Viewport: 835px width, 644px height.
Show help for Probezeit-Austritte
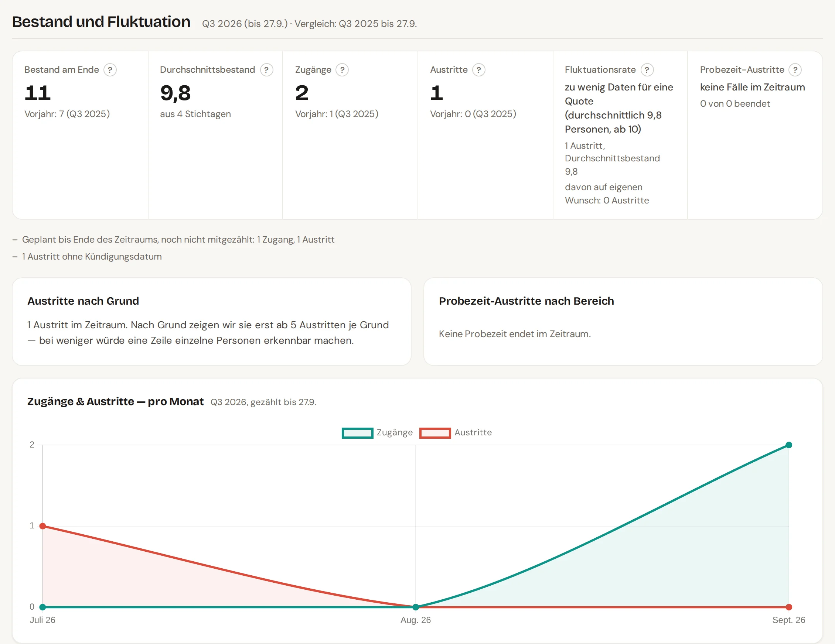(x=795, y=70)
